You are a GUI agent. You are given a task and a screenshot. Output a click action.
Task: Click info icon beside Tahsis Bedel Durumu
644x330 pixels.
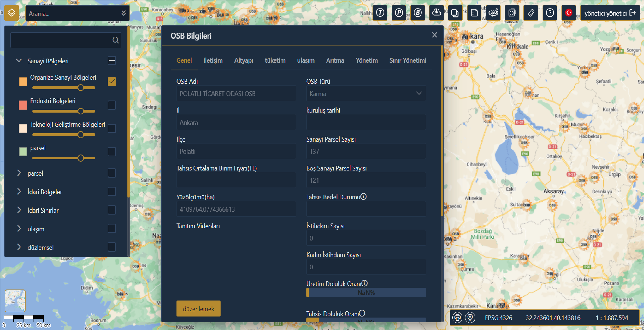coord(364,197)
